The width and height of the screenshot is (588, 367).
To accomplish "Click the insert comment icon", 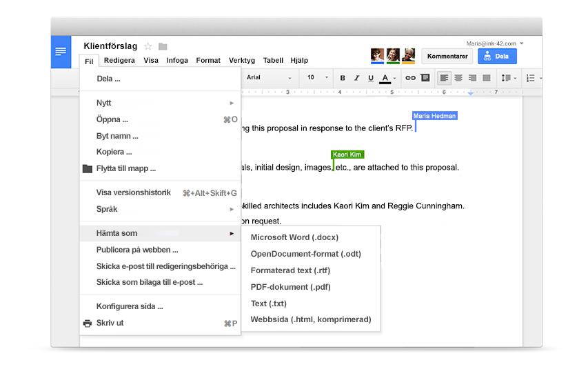I will click(x=425, y=78).
